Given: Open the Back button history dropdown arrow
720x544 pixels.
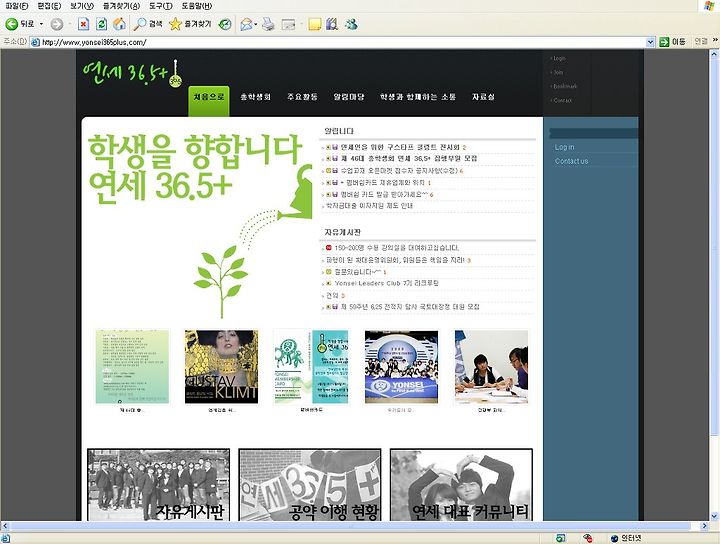Looking at the screenshot, I should click(41, 24).
